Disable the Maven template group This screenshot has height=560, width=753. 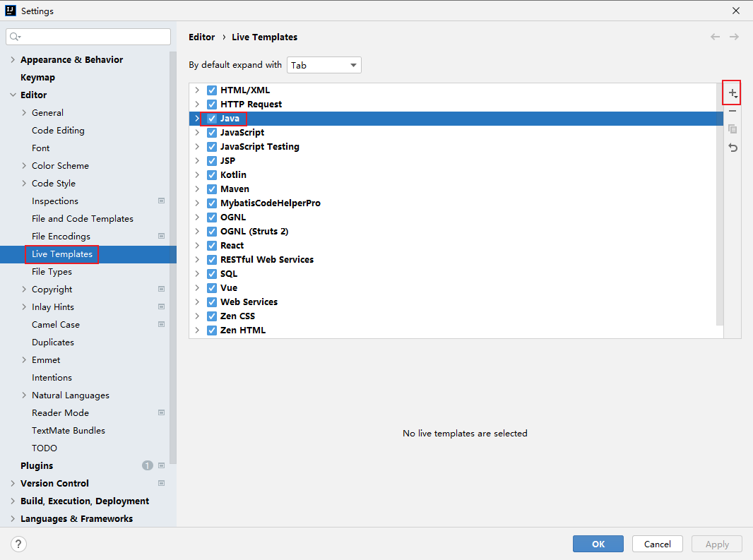pyautogui.click(x=212, y=189)
